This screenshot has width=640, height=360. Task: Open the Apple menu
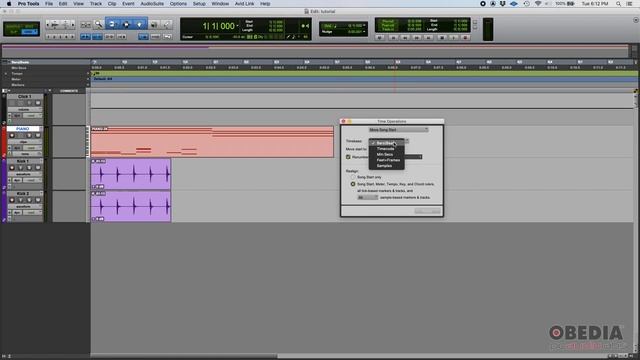(9, 4)
